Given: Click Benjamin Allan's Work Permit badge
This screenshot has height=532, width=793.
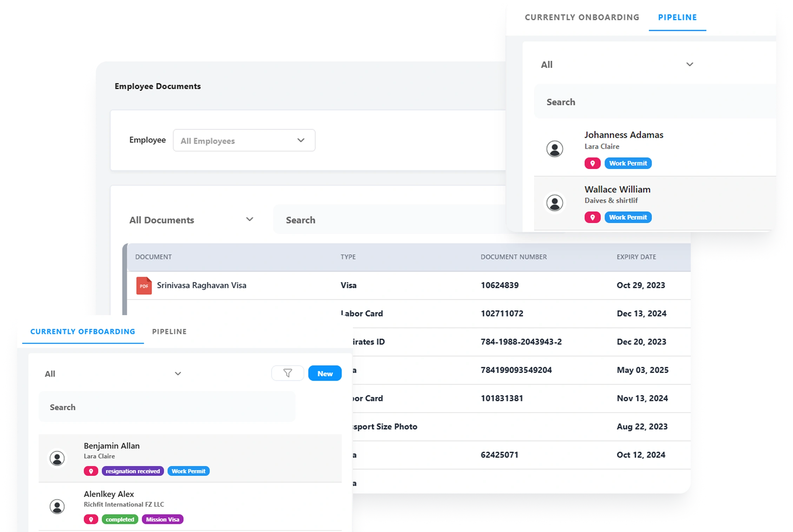Looking at the screenshot, I should [189, 471].
